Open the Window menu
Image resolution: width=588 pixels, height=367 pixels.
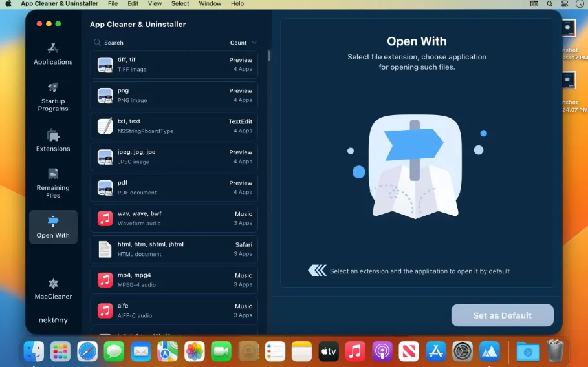click(210, 4)
